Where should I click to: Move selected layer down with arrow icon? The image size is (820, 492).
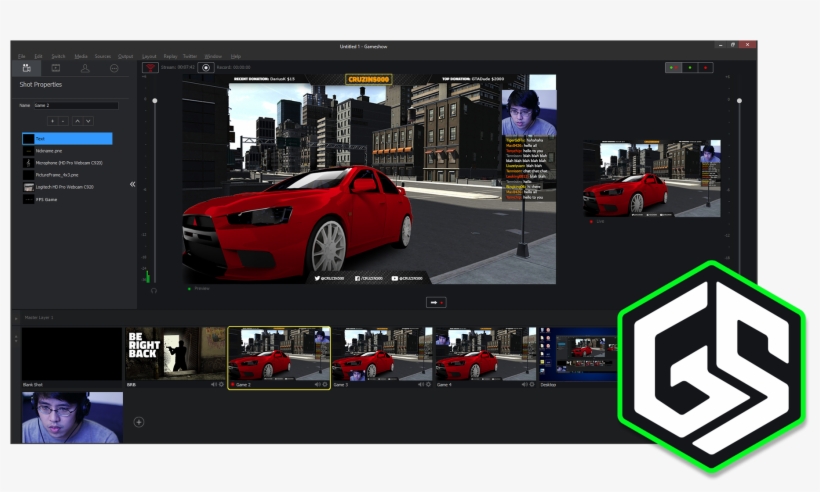coord(88,120)
